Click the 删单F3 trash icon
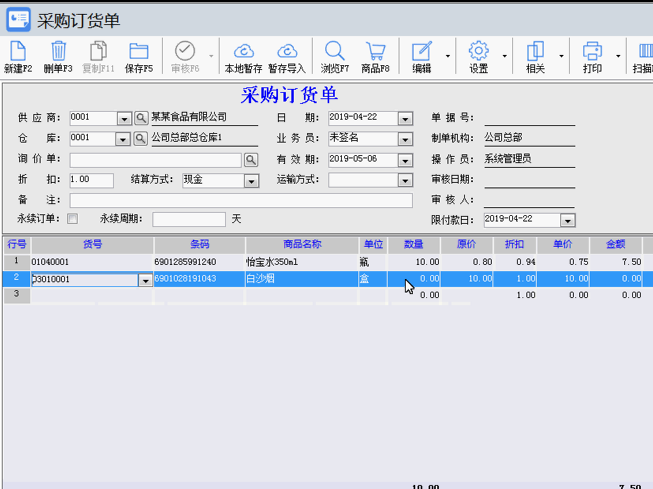This screenshot has width=653, height=489. pyautogui.click(x=58, y=51)
